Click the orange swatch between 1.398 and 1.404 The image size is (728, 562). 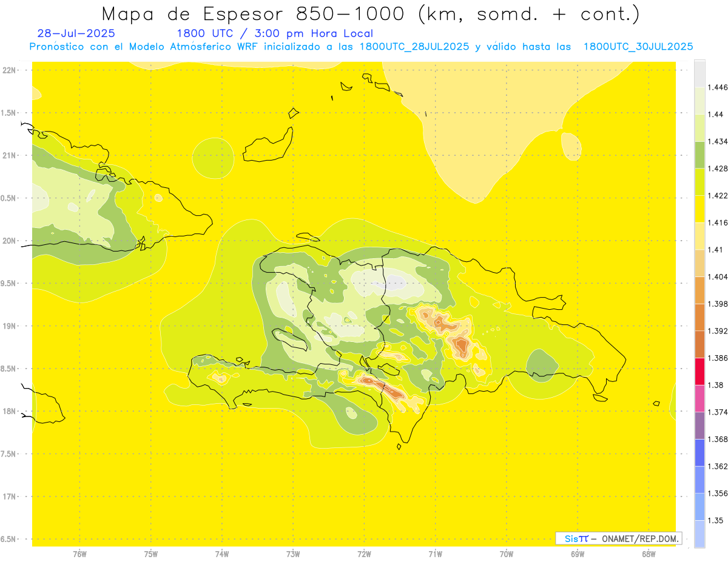(699, 290)
